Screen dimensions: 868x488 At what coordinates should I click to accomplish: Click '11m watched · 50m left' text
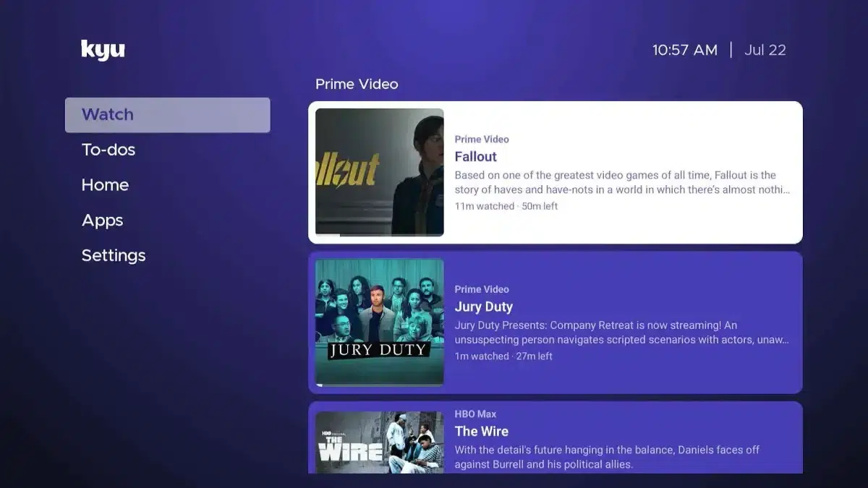point(506,206)
